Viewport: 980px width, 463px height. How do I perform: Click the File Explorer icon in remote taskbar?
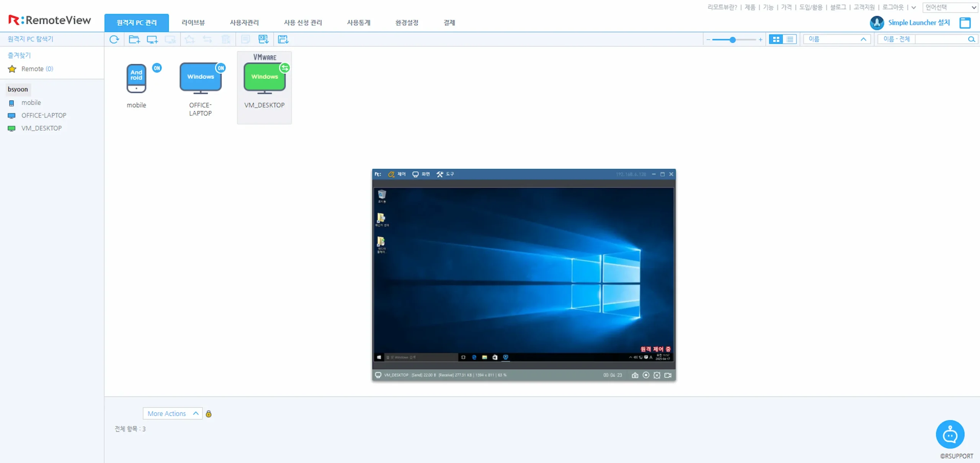pos(485,357)
